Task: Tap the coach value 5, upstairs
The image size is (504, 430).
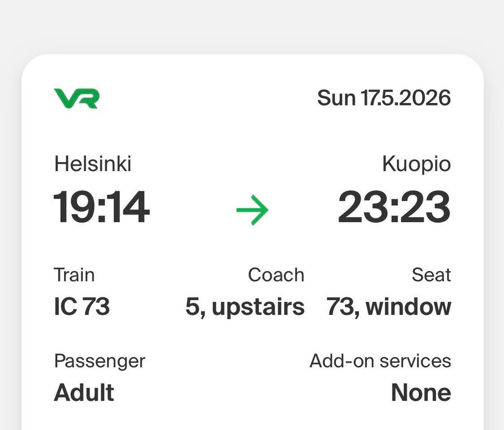Action: (x=245, y=307)
